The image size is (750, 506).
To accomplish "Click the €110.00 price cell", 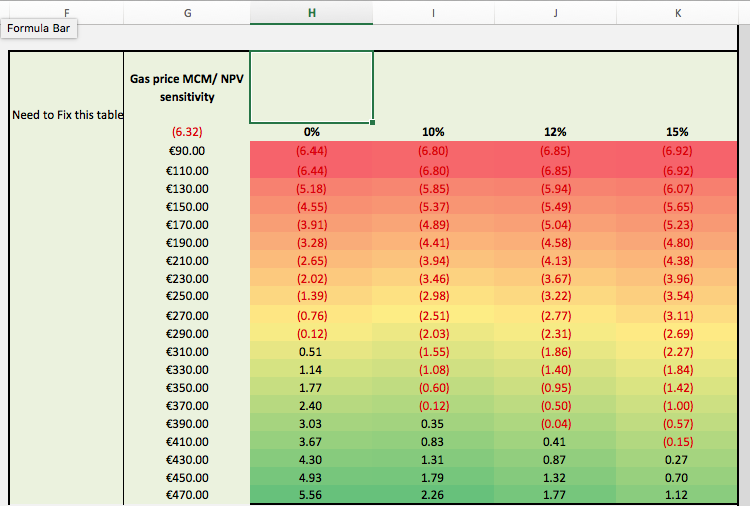I will [187, 170].
